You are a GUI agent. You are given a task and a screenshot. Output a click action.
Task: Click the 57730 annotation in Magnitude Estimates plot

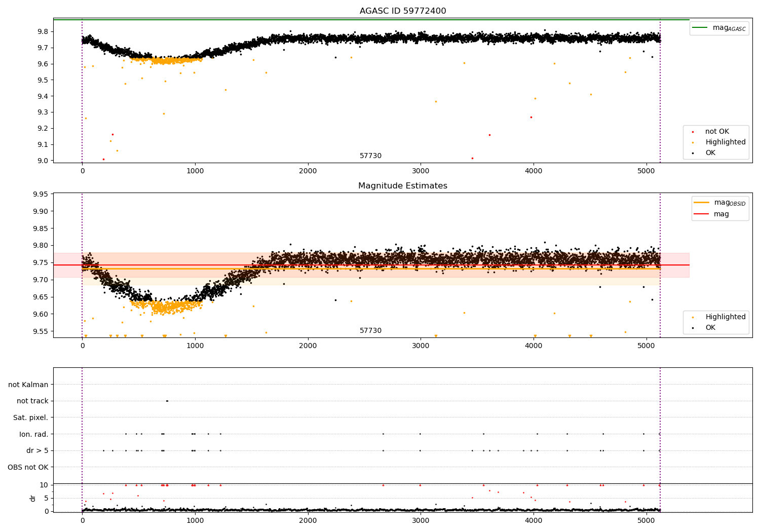[371, 331]
